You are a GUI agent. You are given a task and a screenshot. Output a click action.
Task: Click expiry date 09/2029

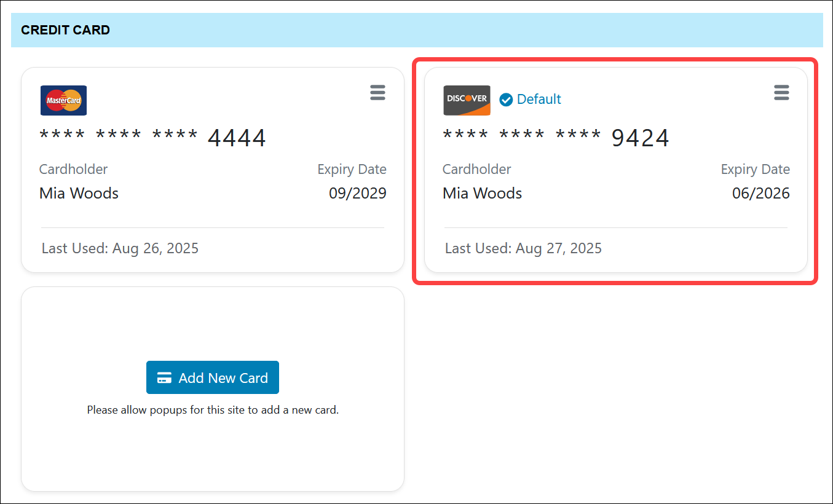click(x=358, y=194)
